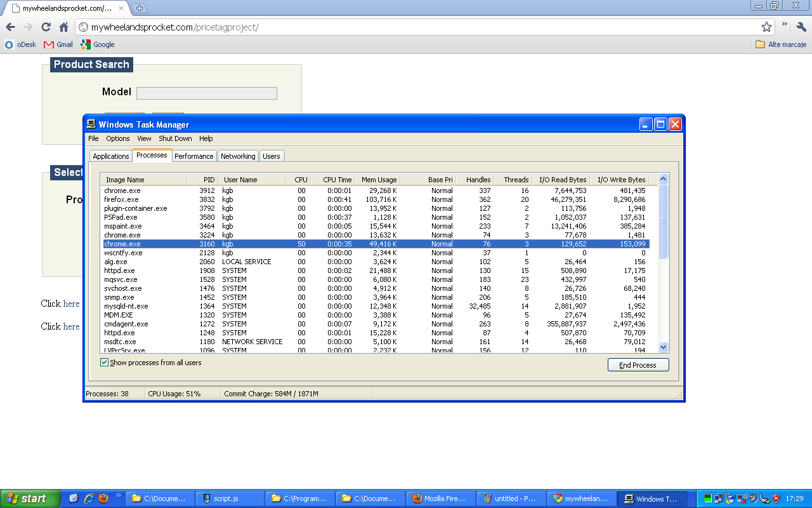This screenshot has height=508, width=812.
Task: Click the first 'here' link
Action: point(71,304)
